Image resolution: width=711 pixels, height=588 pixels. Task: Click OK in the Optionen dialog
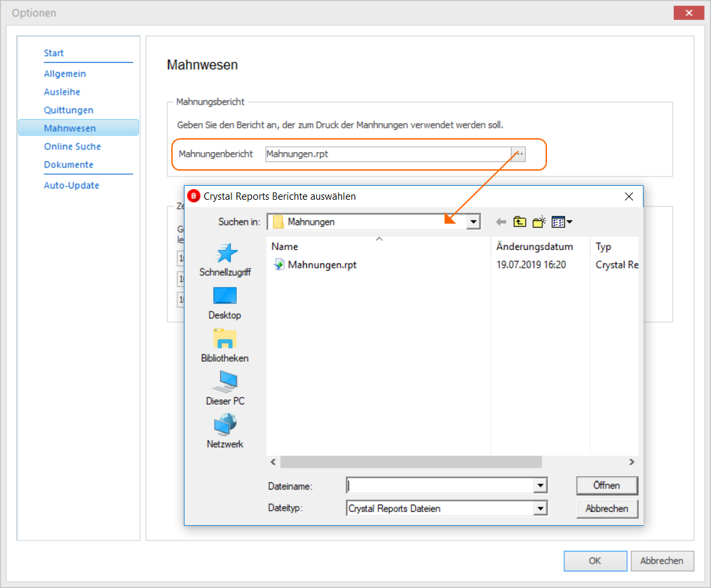click(x=595, y=561)
